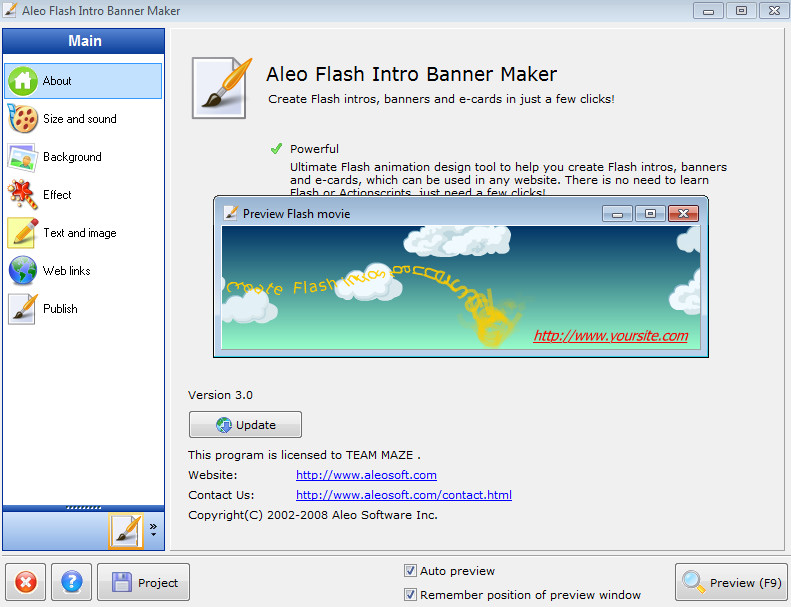The width and height of the screenshot is (791, 607).
Task: Click the Version 3.0 text
Action: click(220, 395)
